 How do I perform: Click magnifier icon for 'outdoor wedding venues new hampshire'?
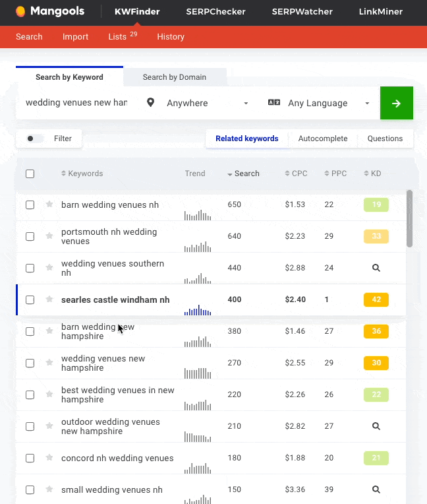[x=376, y=426]
